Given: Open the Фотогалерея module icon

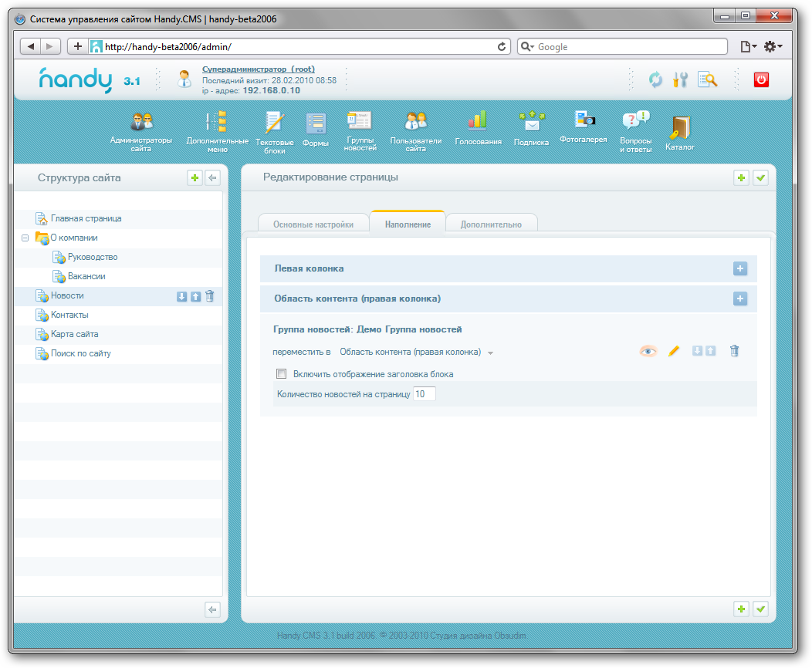Looking at the screenshot, I should (584, 120).
